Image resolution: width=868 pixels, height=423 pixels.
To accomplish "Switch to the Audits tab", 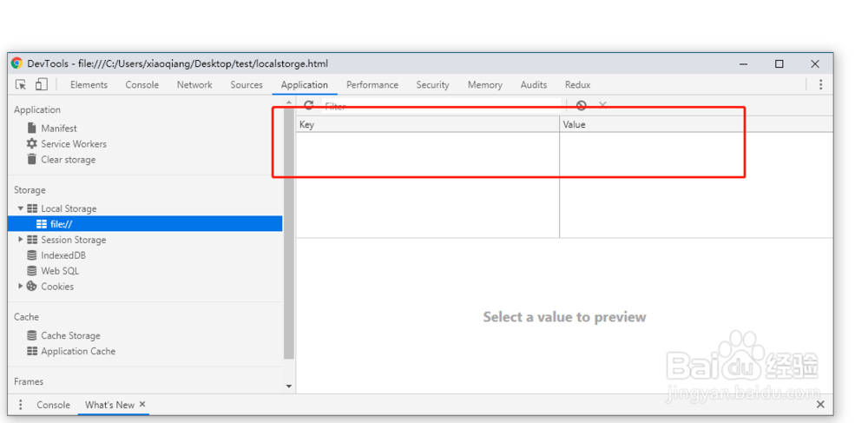I will click(534, 85).
